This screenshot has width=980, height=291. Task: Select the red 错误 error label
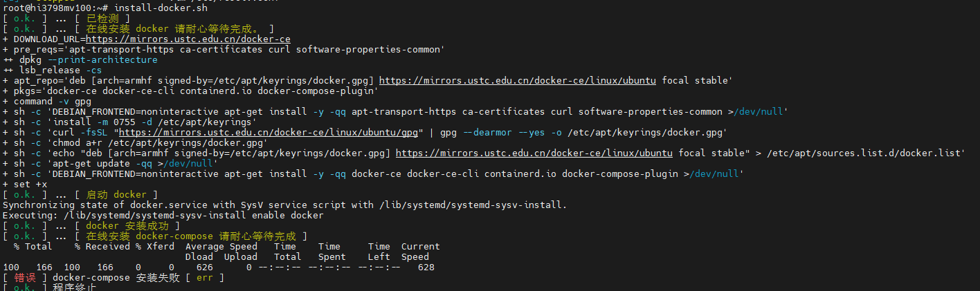point(25,278)
